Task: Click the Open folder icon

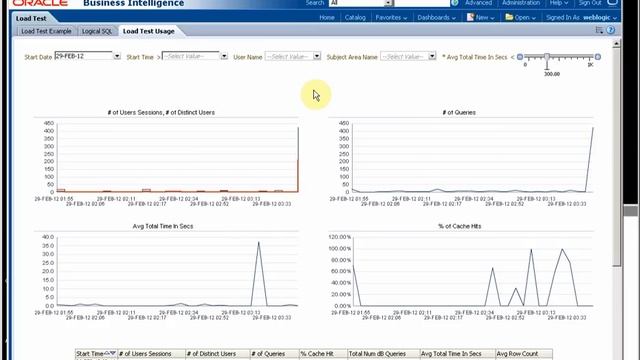Action: [509, 17]
